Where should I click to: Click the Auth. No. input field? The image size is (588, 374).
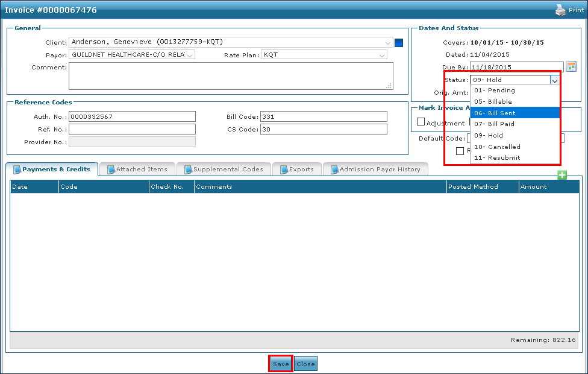pyautogui.click(x=132, y=116)
